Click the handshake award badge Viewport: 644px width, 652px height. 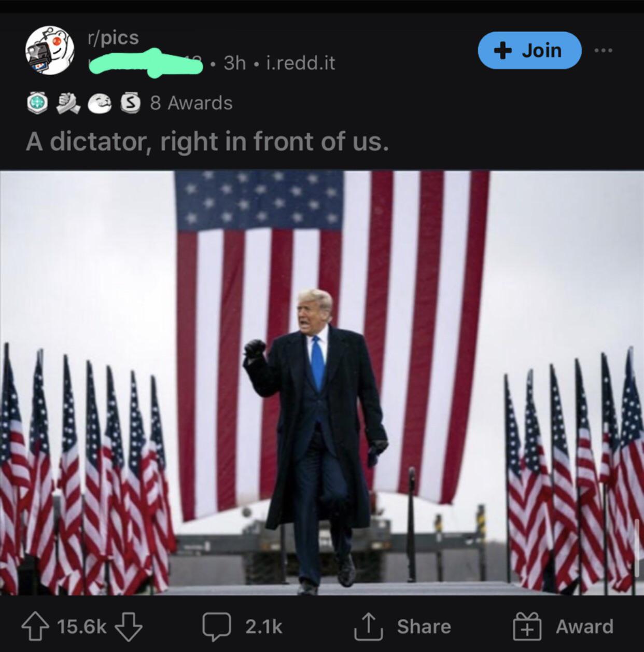tap(68, 103)
